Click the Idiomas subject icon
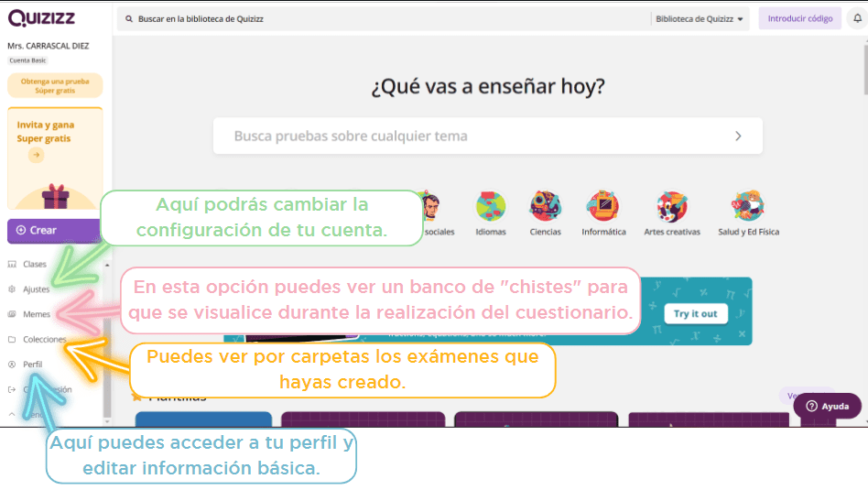This screenshot has width=868, height=490. click(x=491, y=206)
